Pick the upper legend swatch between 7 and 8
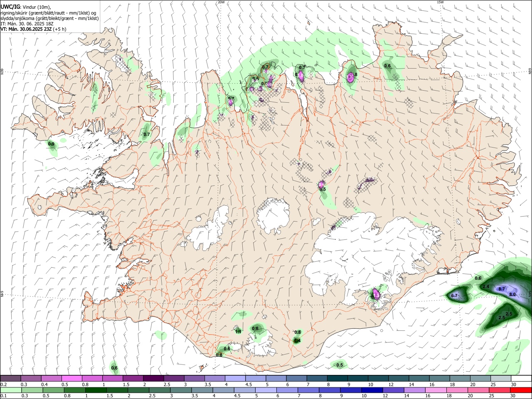Screen dimensions: 532x399 316,378
